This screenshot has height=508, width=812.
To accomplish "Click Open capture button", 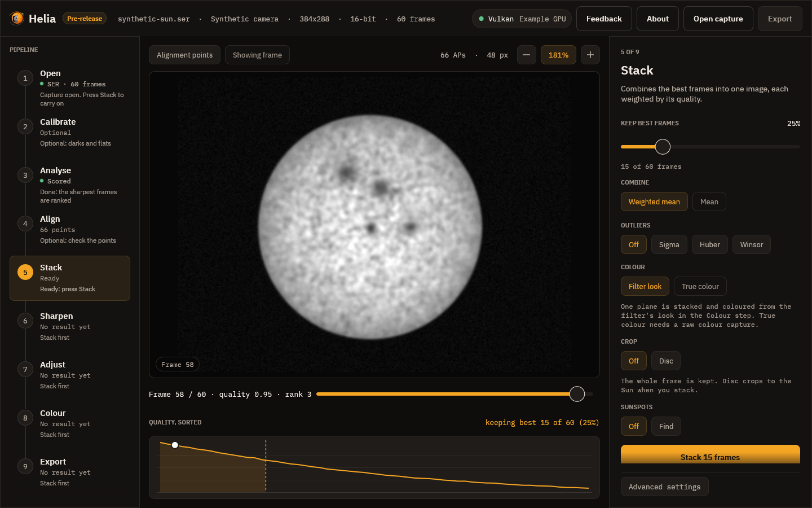I will point(718,19).
